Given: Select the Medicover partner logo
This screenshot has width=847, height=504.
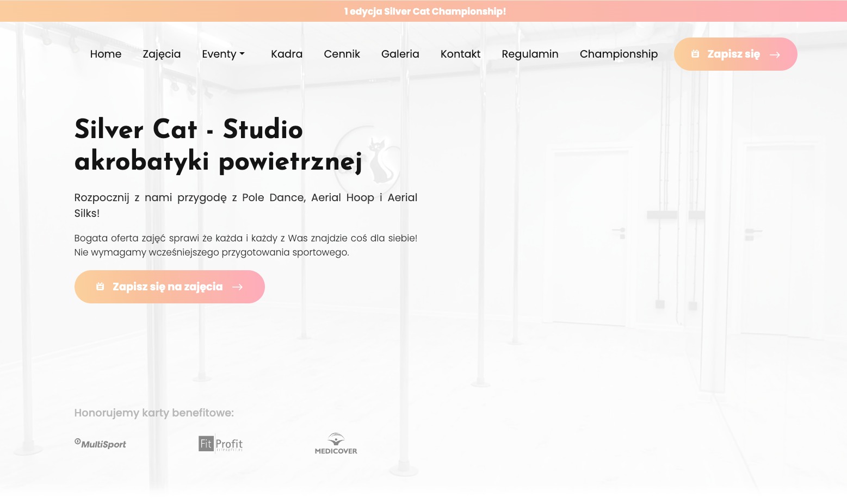Looking at the screenshot, I should [x=336, y=443].
